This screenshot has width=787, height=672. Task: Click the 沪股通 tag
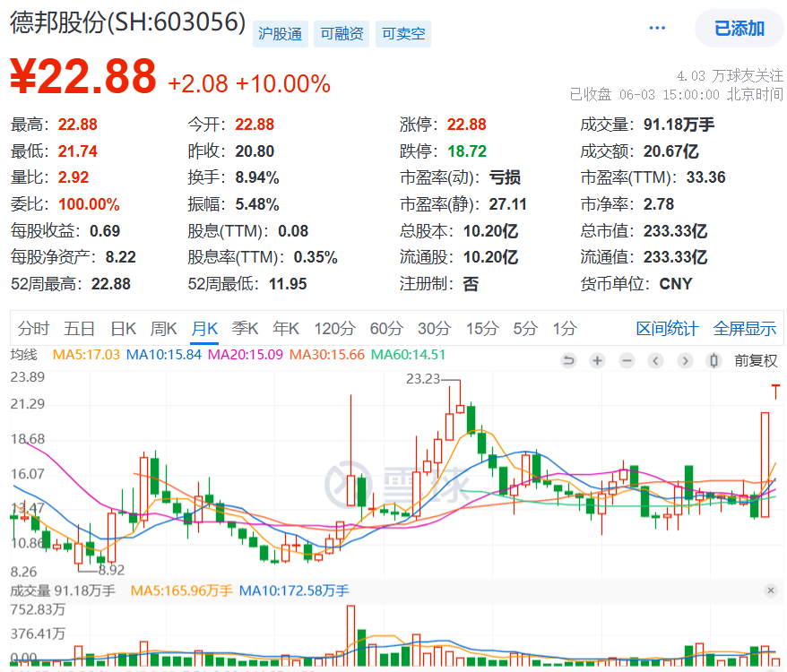click(280, 34)
